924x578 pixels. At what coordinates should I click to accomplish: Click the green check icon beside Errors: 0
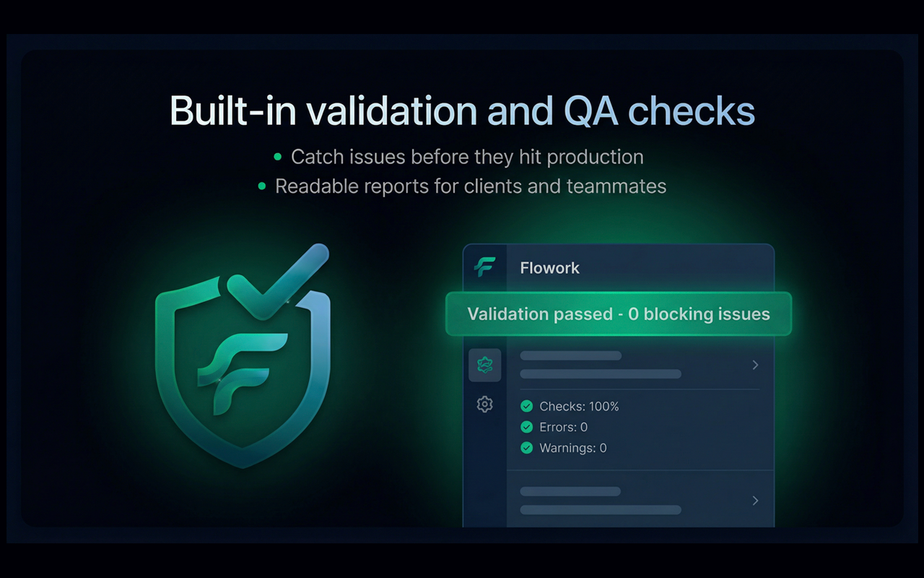coord(526,427)
